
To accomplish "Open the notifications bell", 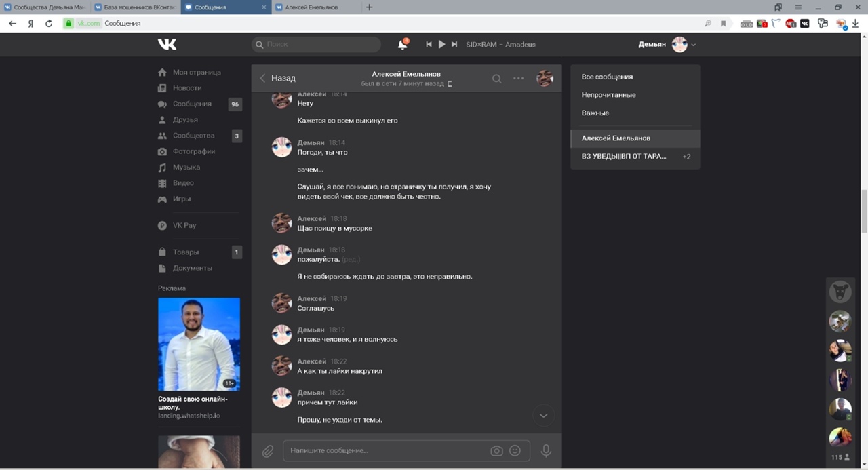I will (402, 45).
